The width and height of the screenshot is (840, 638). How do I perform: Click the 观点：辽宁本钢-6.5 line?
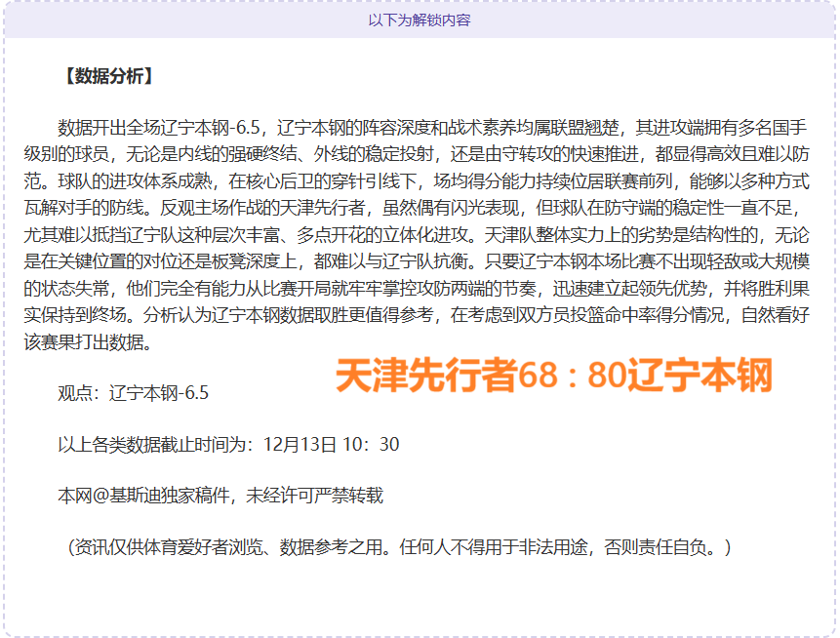tap(133, 393)
